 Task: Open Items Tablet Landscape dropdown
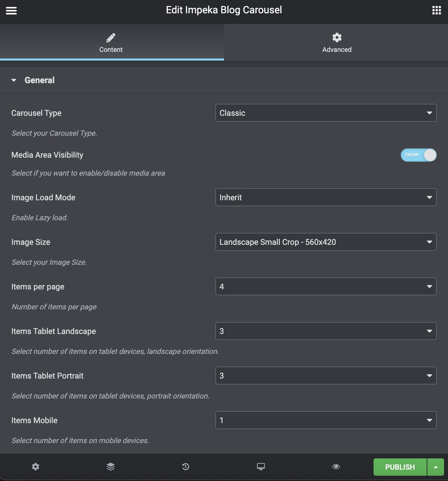[x=326, y=331]
